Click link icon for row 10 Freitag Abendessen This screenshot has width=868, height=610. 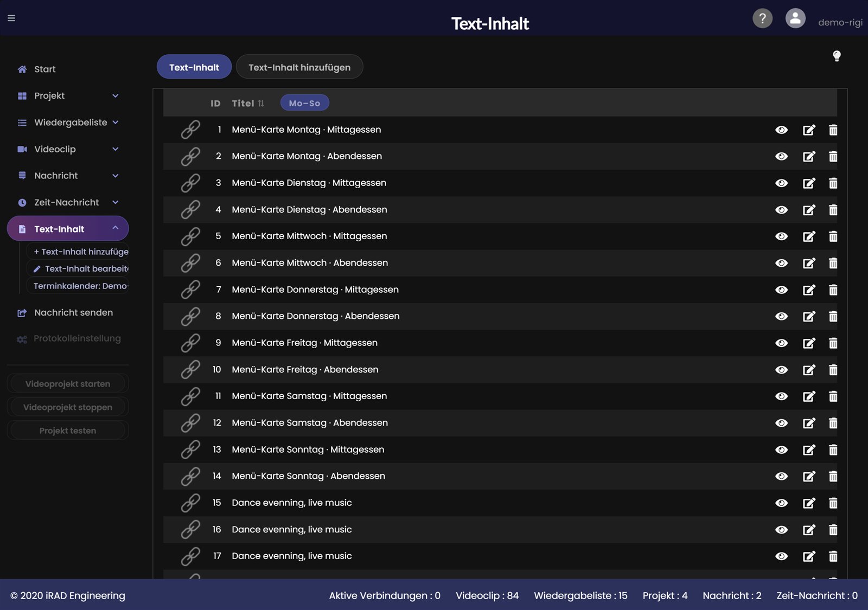(190, 369)
